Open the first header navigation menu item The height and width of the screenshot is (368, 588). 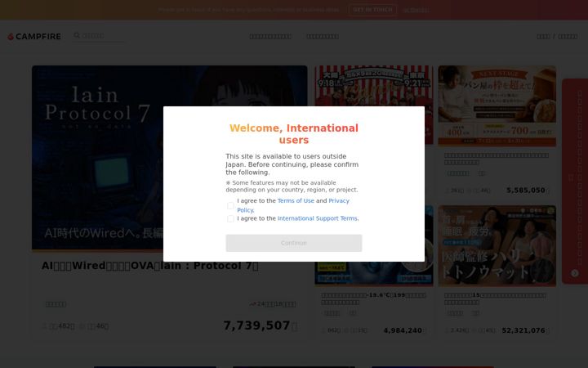(270, 37)
